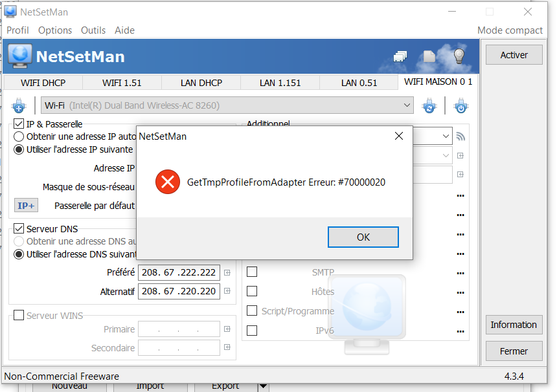Select the WIFI MAISON 0 1 tab
This screenshot has height=392, width=557.
point(438,82)
